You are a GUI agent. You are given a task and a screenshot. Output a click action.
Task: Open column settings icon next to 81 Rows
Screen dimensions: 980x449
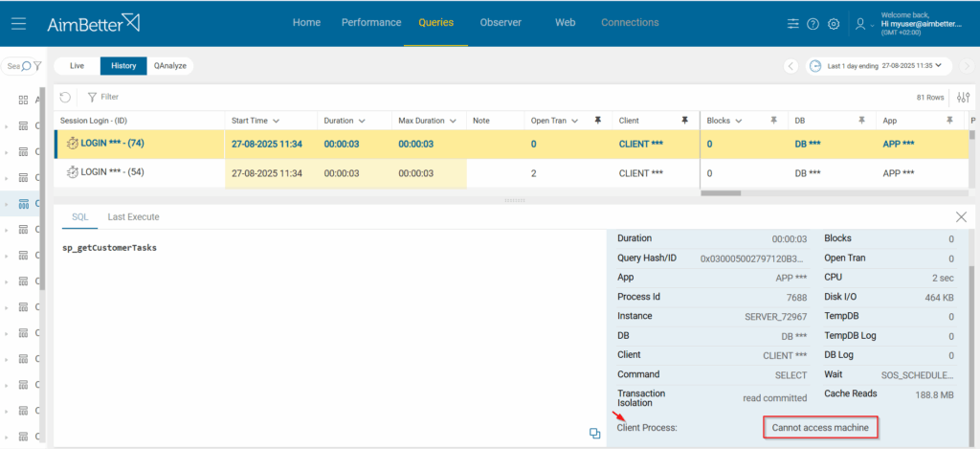963,98
